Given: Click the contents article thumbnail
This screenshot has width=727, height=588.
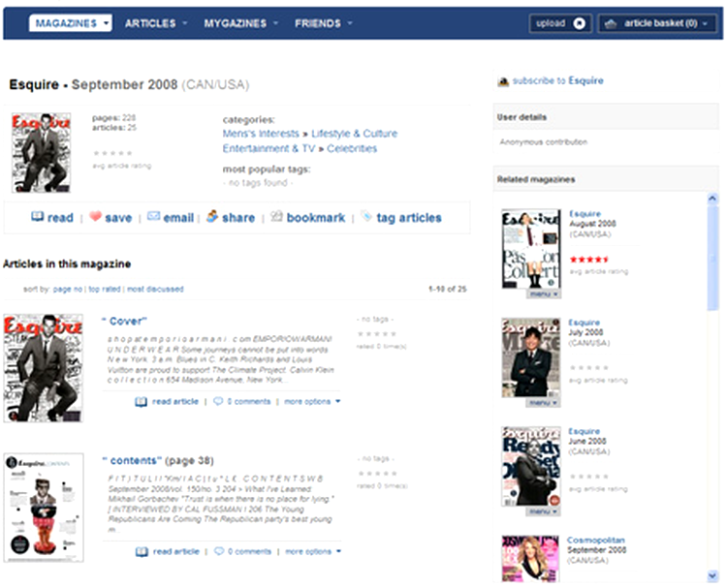Looking at the screenshot, I should pyautogui.click(x=44, y=508).
